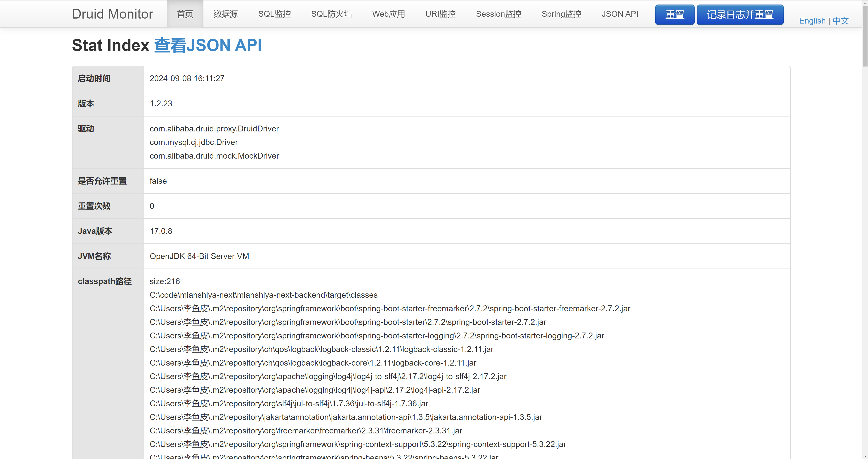The width and height of the screenshot is (868, 459).
Task: Go to the Web应用 tab
Action: [x=388, y=14]
